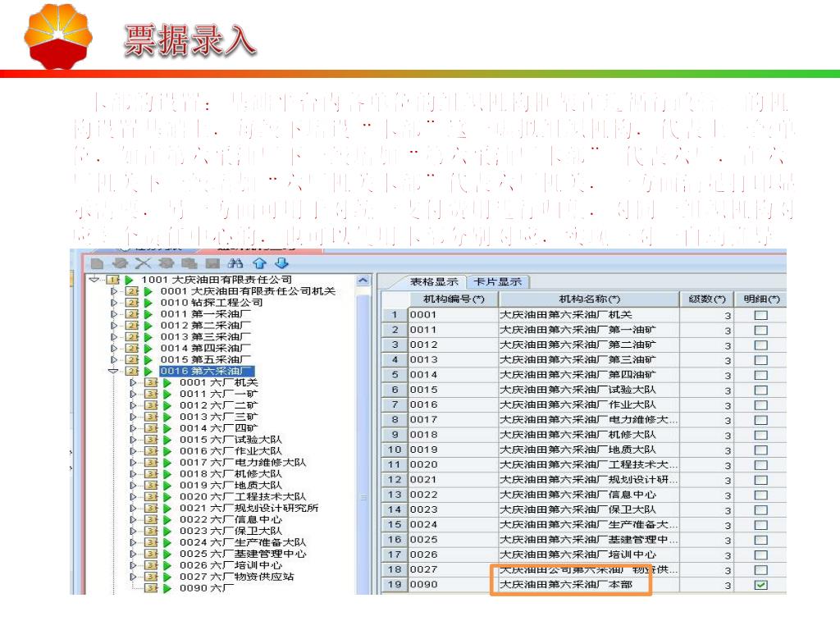Click the 级数(*) column header

click(706, 299)
